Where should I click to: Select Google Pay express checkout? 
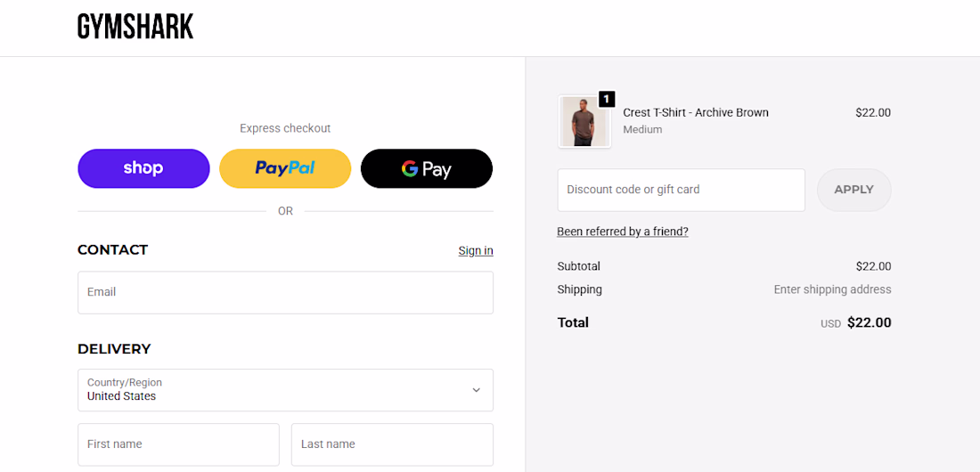[426, 168]
